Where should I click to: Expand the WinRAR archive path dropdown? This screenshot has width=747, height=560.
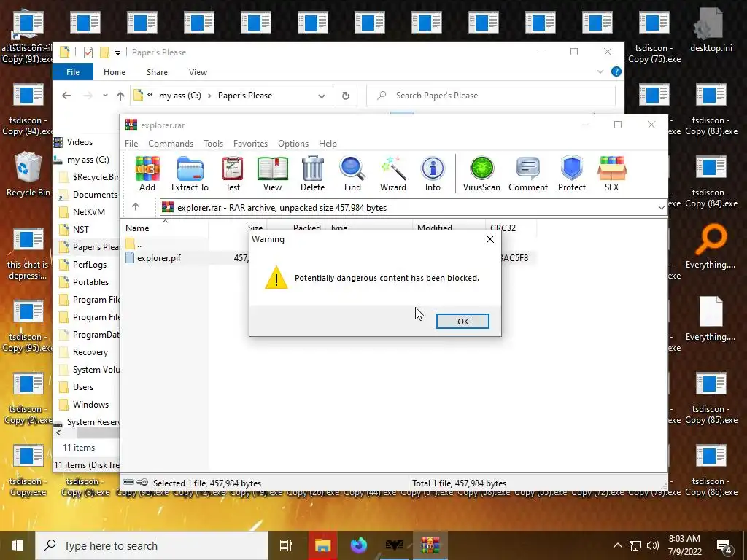(x=661, y=208)
